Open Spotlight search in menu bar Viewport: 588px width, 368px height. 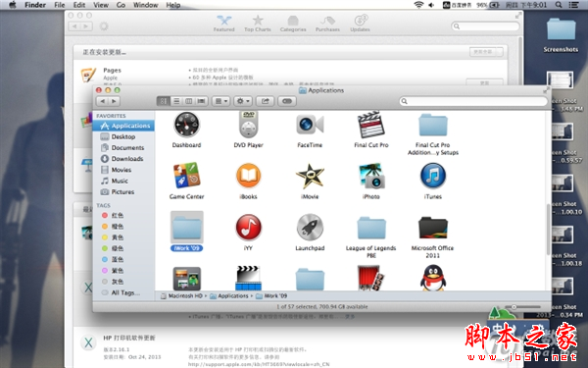coord(559,5)
